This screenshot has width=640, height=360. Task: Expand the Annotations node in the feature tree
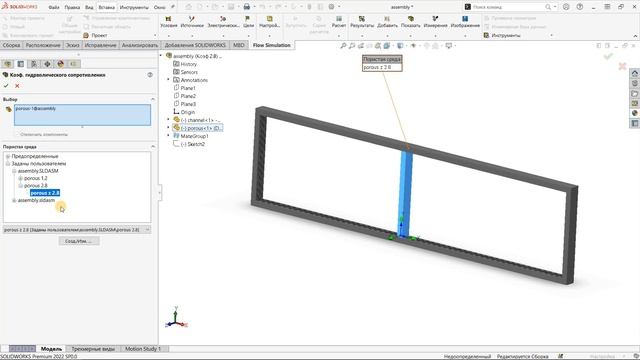[169, 80]
